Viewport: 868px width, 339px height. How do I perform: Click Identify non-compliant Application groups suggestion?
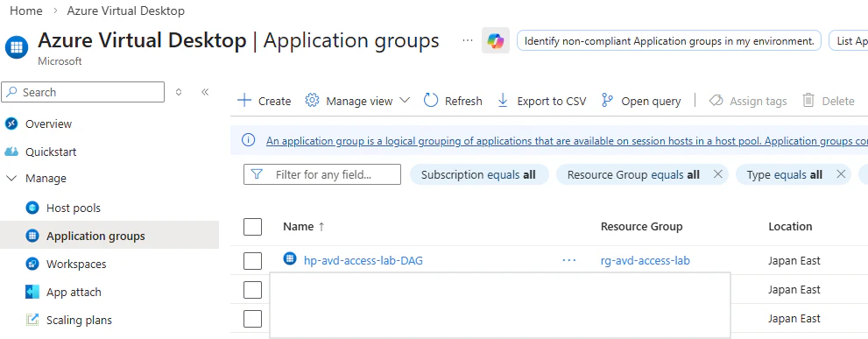668,41
